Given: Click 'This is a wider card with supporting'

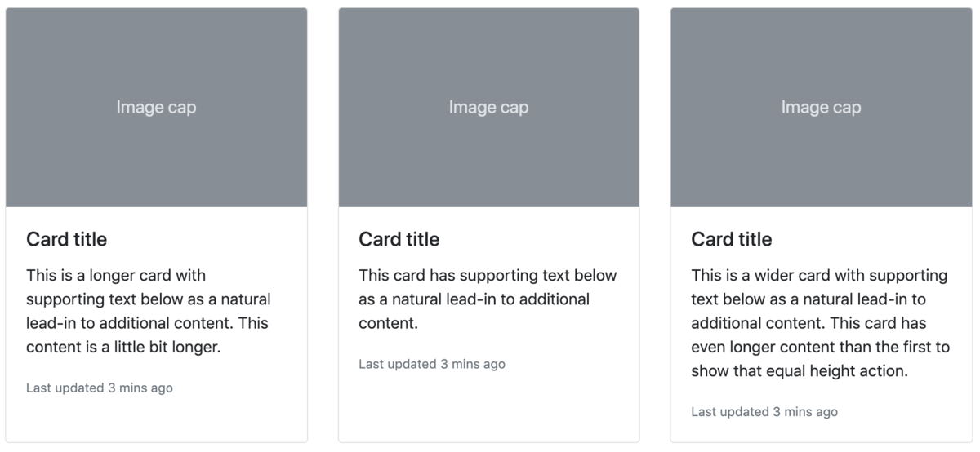Looking at the screenshot, I should point(819,275).
